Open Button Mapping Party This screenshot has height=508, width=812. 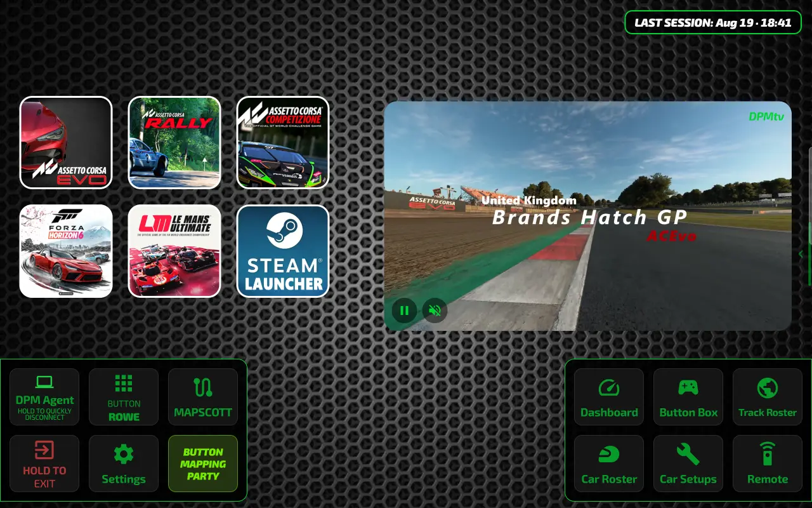pyautogui.click(x=203, y=464)
